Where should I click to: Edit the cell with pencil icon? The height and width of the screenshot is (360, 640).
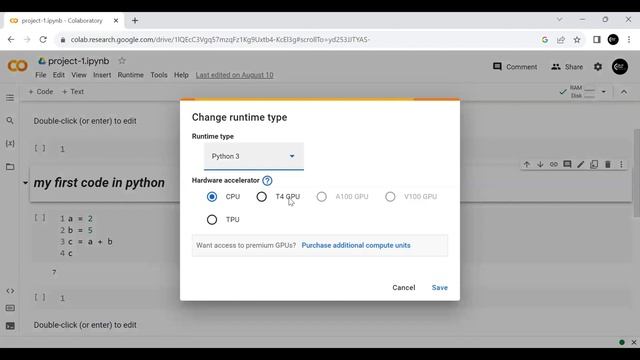click(x=580, y=164)
